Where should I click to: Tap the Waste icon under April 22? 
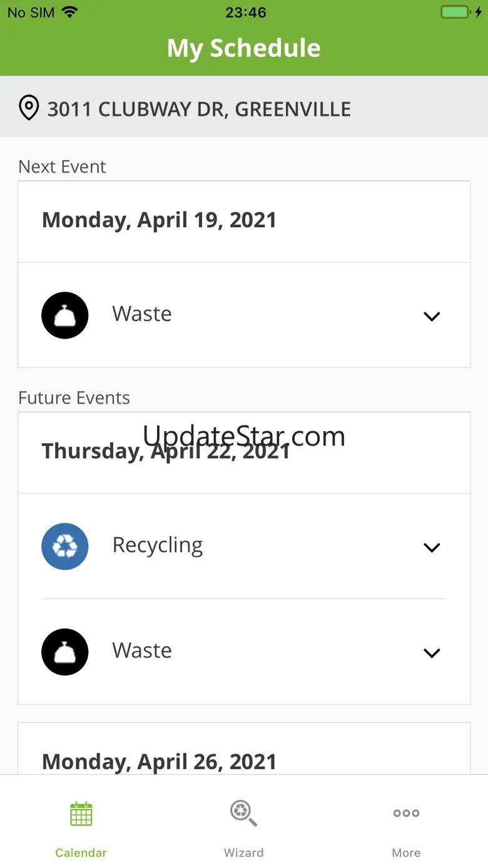pos(65,652)
